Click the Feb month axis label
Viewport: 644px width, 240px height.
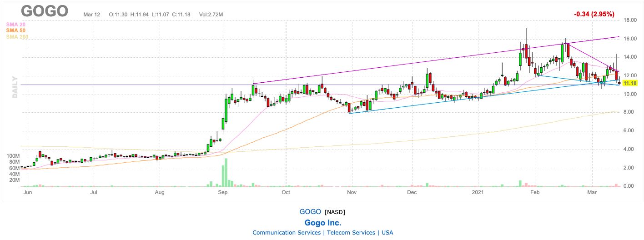[x=535, y=193]
